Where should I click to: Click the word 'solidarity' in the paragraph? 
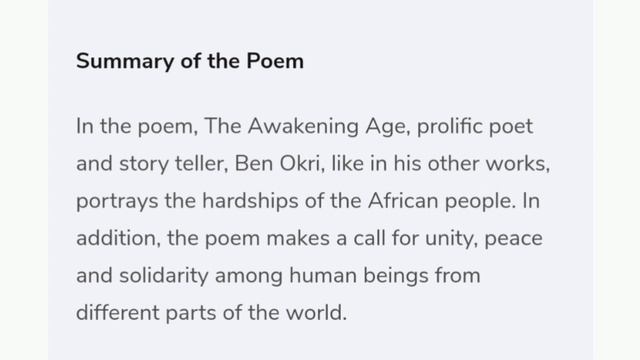click(164, 276)
